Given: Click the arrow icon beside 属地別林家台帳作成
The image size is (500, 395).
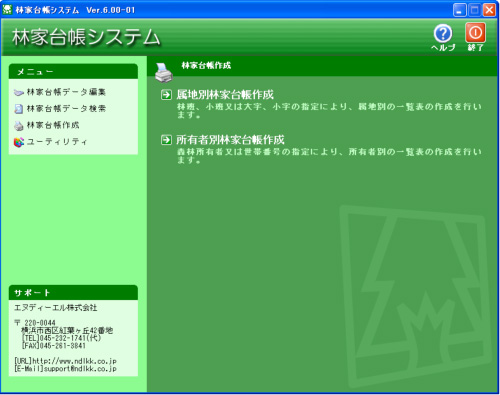Looking at the screenshot, I should (166, 95).
